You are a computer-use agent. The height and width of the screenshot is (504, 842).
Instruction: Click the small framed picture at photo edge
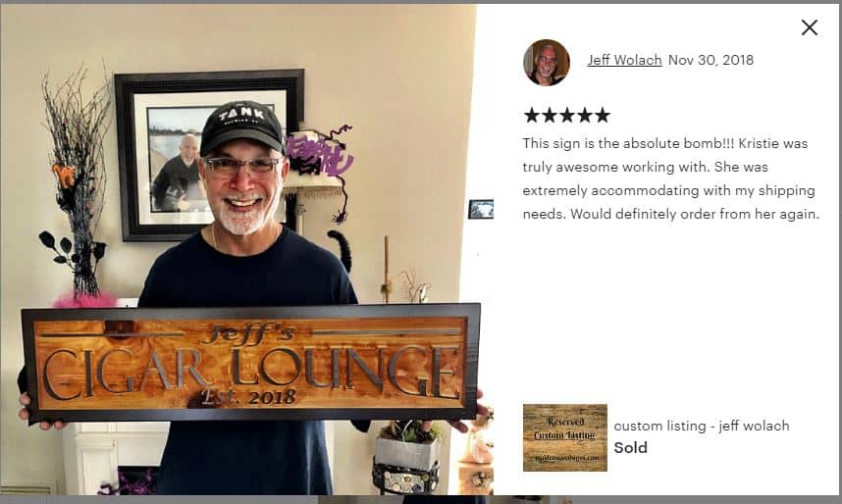[x=481, y=209]
